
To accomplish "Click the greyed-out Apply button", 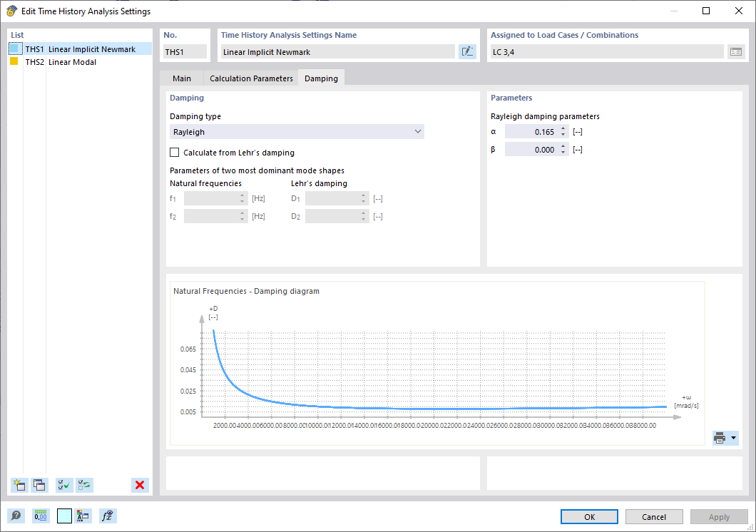I will point(719,516).
